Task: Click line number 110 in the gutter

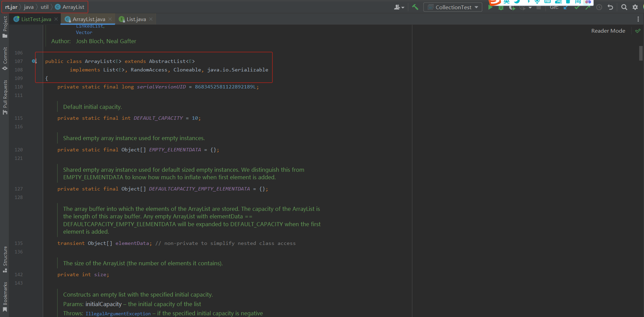Action: [19, 87]
